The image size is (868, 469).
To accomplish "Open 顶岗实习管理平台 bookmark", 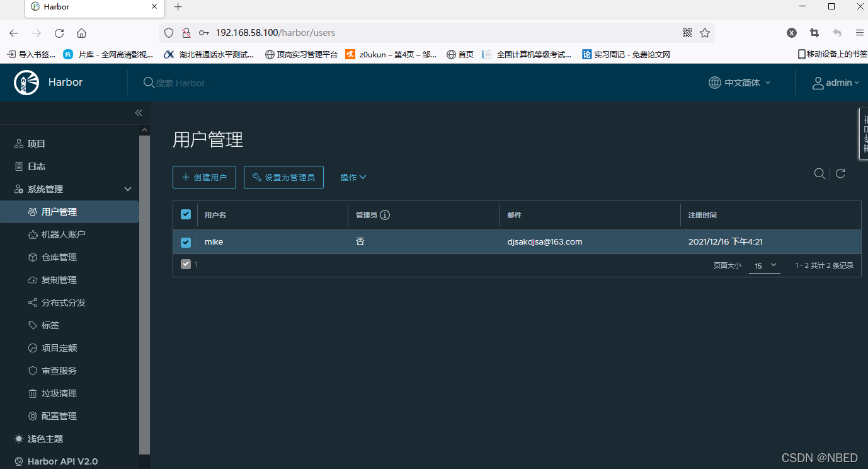I will point(301,54).
